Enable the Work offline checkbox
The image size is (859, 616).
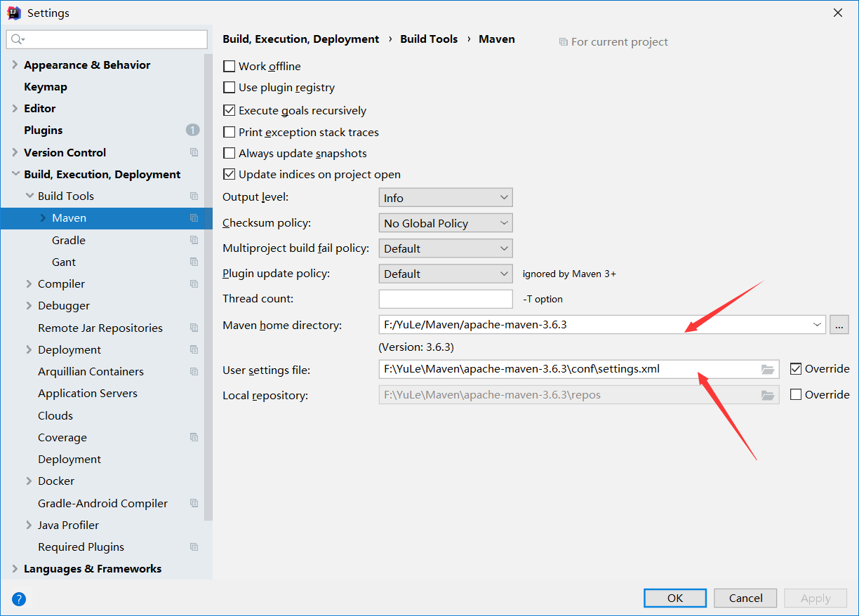coord(229,66)
